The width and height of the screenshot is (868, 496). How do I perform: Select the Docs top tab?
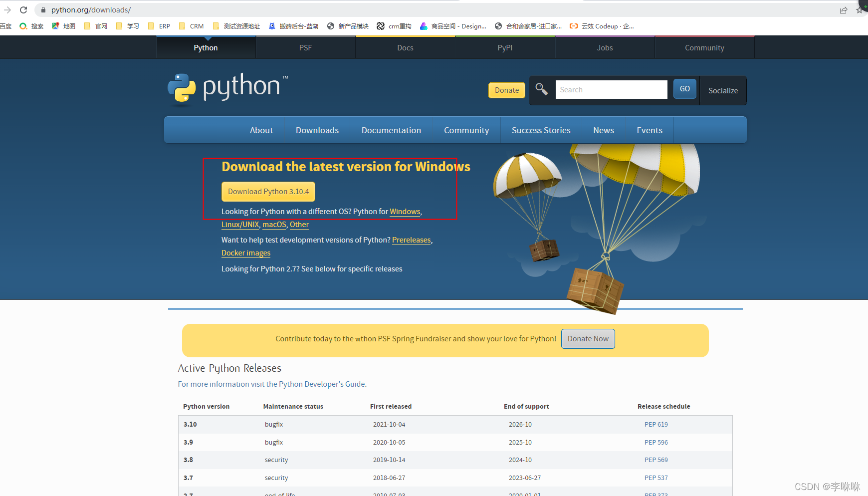click(x=405, y=47)
